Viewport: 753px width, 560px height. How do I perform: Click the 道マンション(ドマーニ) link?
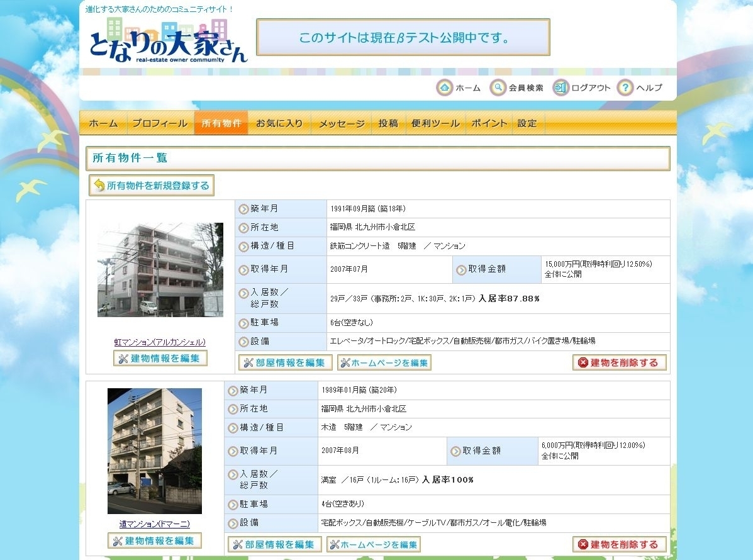click(155, 524)
